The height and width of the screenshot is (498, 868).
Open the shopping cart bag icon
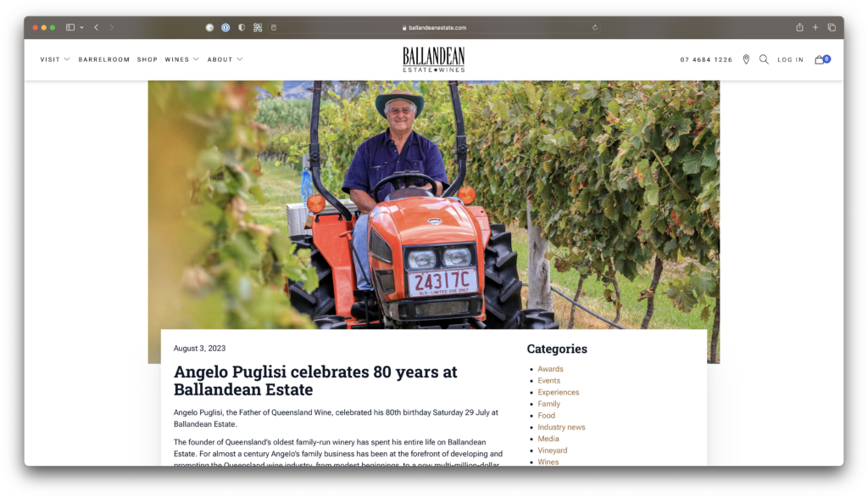822,59
